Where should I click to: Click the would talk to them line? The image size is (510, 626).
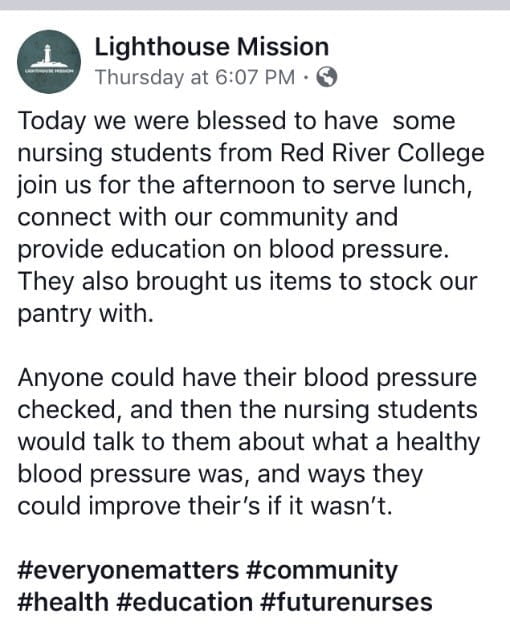coord(248,443)
